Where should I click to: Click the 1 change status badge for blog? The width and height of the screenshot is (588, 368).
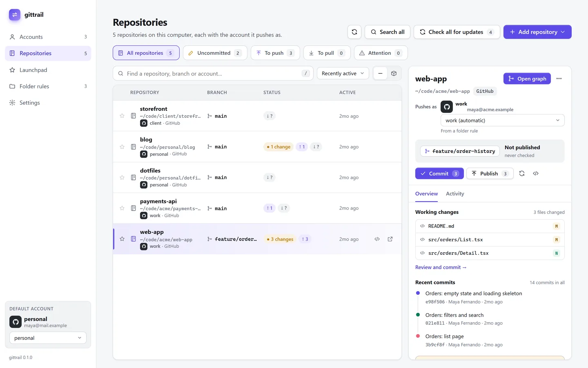click(279, 147)
